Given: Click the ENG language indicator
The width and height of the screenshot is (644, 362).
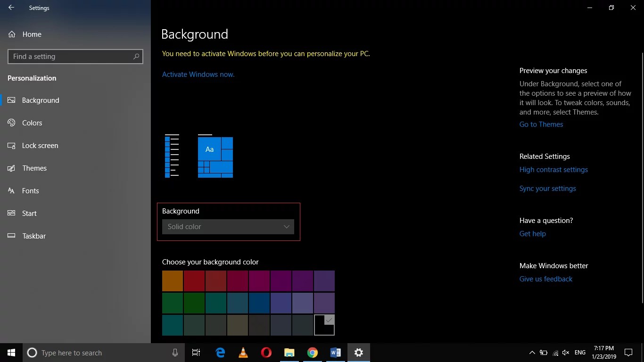Looking at the screenshot, I should pyautogui.click(x=580, y=353).
